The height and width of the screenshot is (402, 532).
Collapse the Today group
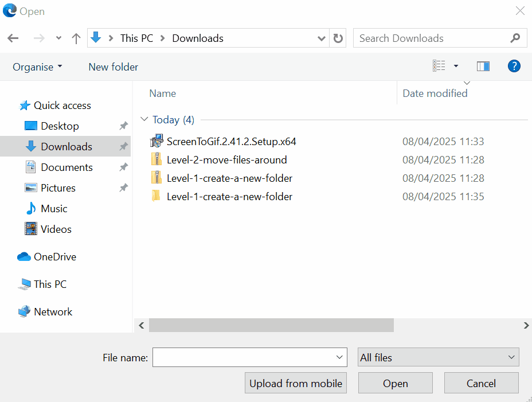(143, 120)
